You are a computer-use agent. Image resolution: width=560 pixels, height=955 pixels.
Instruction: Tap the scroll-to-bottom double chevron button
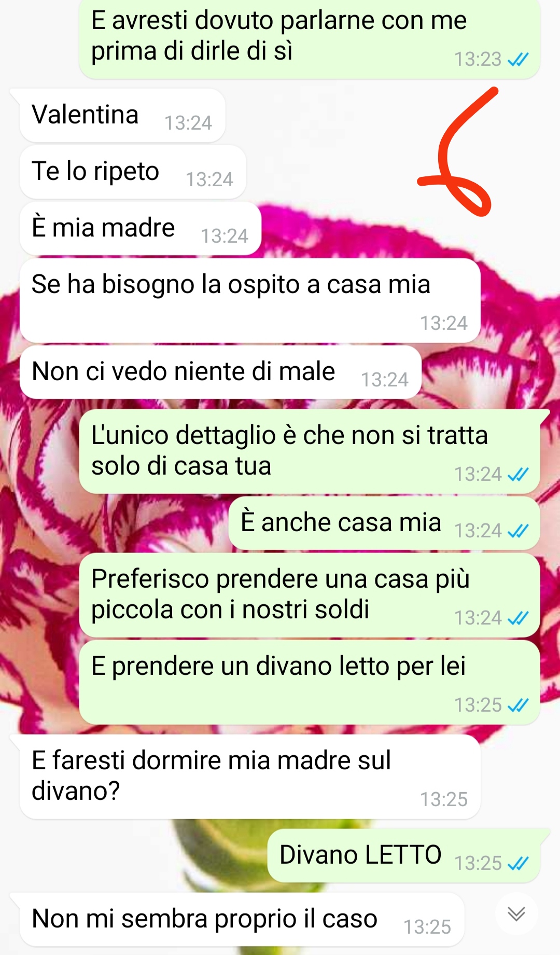click(x=516, y=914)
